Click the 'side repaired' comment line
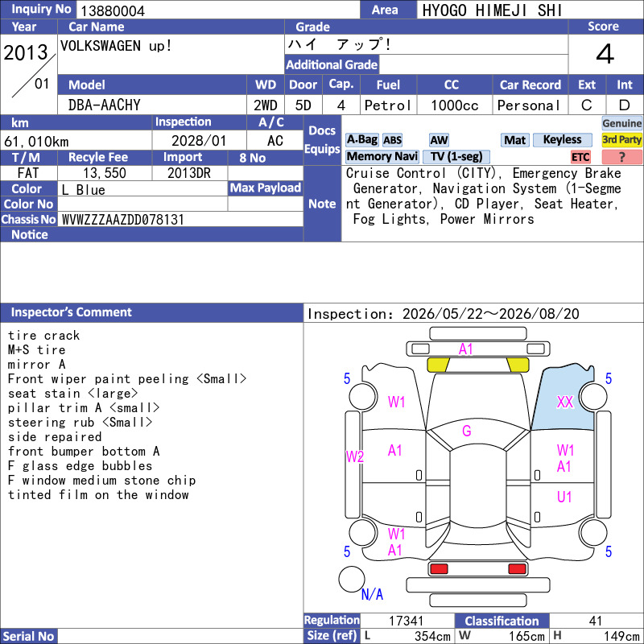644x644 pixels. pyautogui.click(x=55, y=436)
